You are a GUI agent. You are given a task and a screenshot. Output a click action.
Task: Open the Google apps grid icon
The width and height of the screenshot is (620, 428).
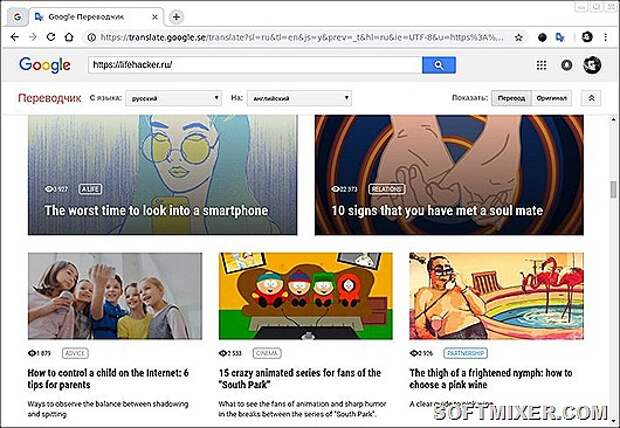click(541, 65)
